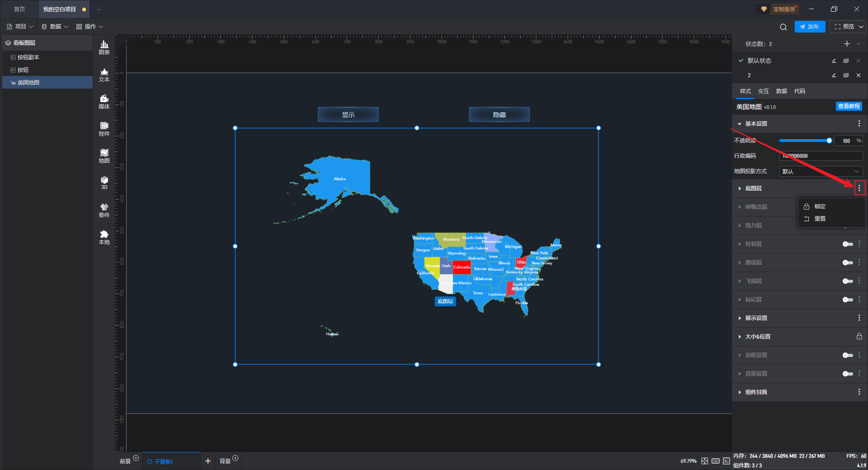Enable the 飞线层 layer switch

[x=848, y=281]
